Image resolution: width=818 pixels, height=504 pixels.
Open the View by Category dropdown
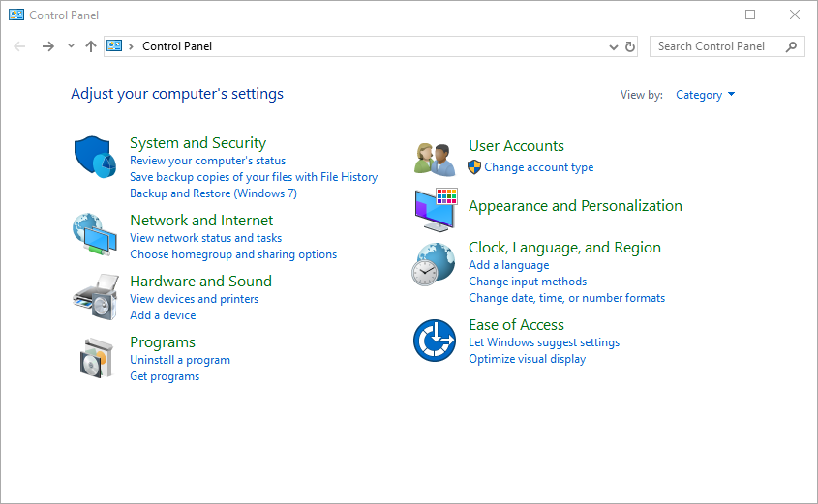point(705,95)
